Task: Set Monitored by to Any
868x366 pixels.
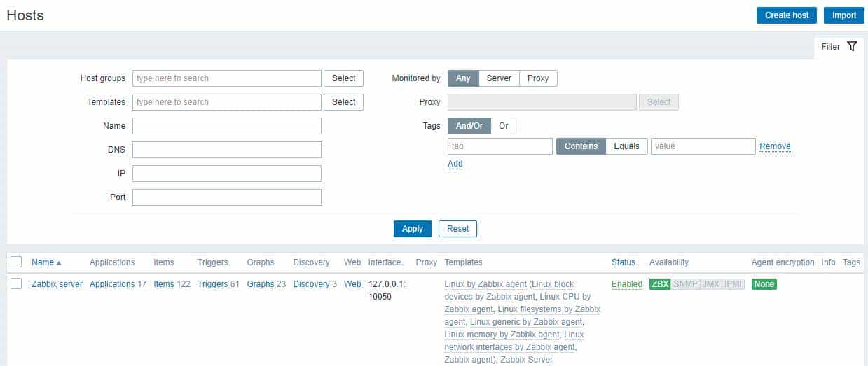Action: [x=463, y=78]
